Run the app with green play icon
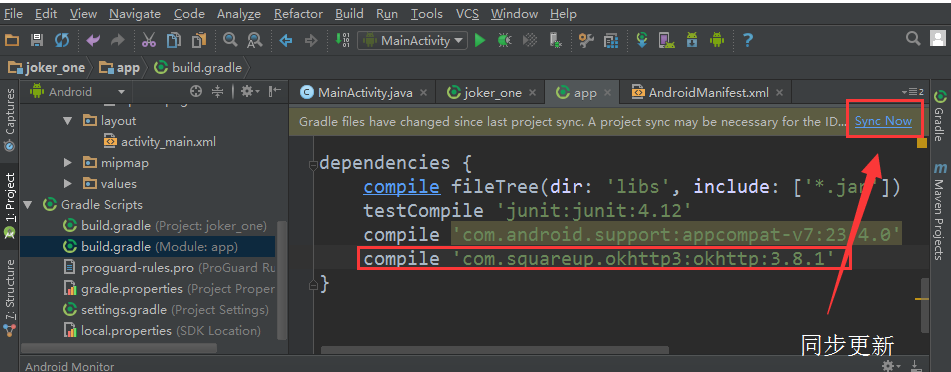The width and height of the screenshot is (951, 372). (x=480, y=40)
